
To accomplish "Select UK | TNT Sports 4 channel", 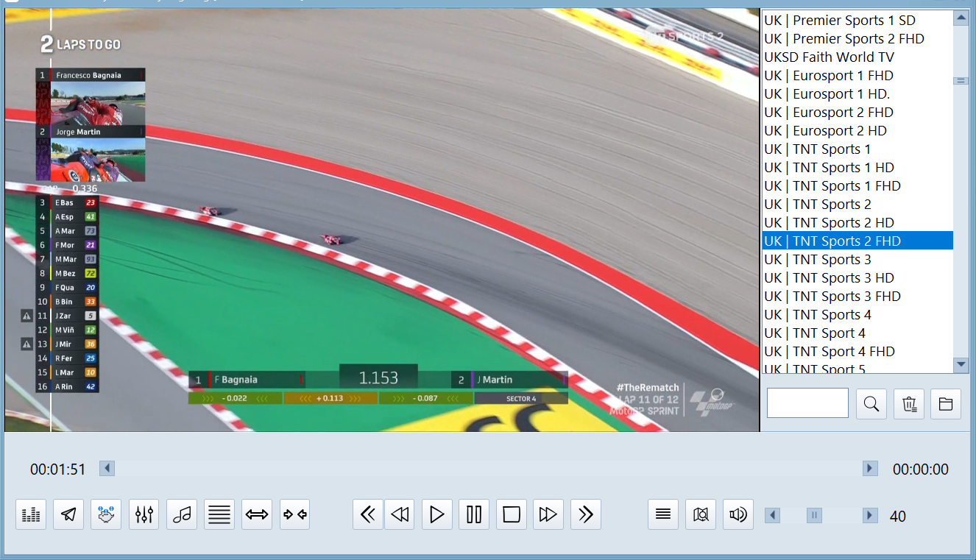I will (857, 315).
